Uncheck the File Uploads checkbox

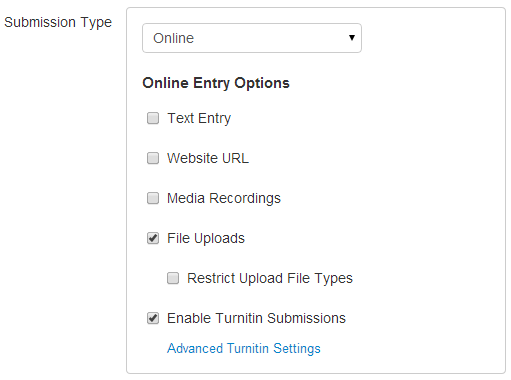[153, 238]
